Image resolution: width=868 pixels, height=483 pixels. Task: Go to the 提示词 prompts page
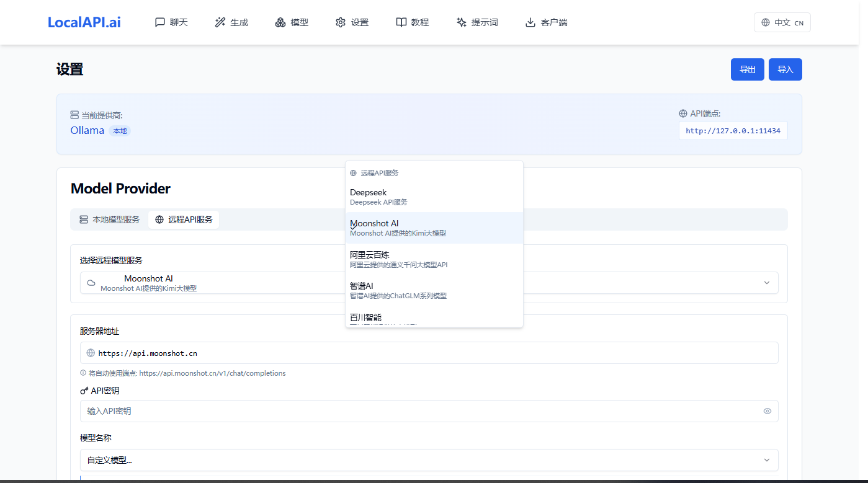point(477,22)
